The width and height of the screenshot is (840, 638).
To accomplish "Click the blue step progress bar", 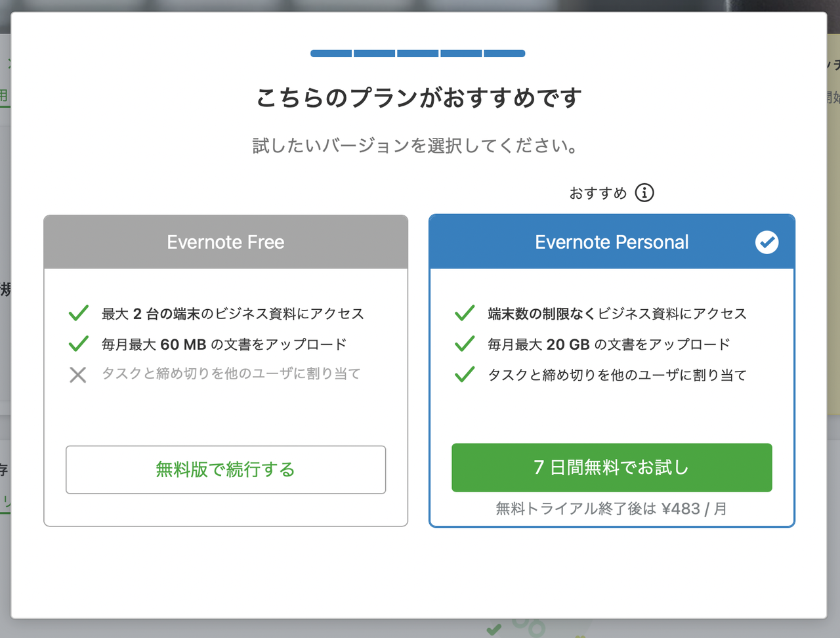I will [x=418, y=54].
